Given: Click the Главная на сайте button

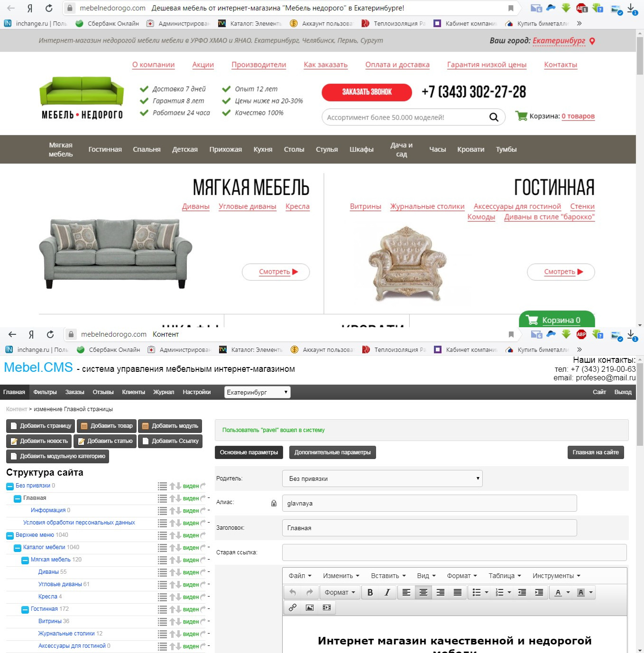Looking at the screenshot, I should (596, 452).
